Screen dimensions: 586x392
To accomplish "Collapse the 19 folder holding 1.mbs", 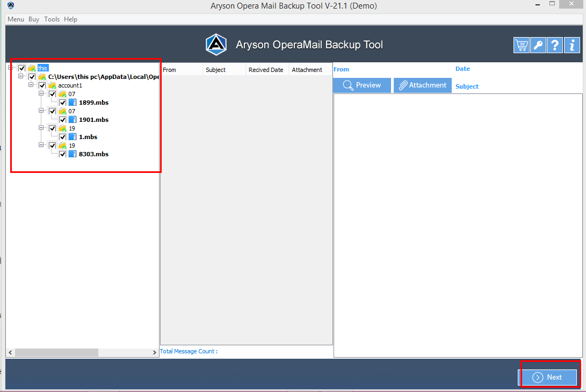I will [x=41, y=128].
